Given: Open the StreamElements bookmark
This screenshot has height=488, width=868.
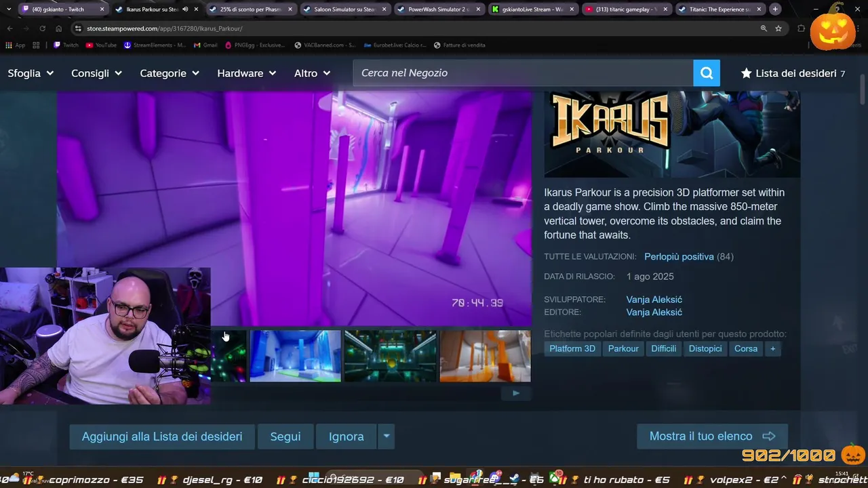Looking at the screenshot, I should point(155,45).
